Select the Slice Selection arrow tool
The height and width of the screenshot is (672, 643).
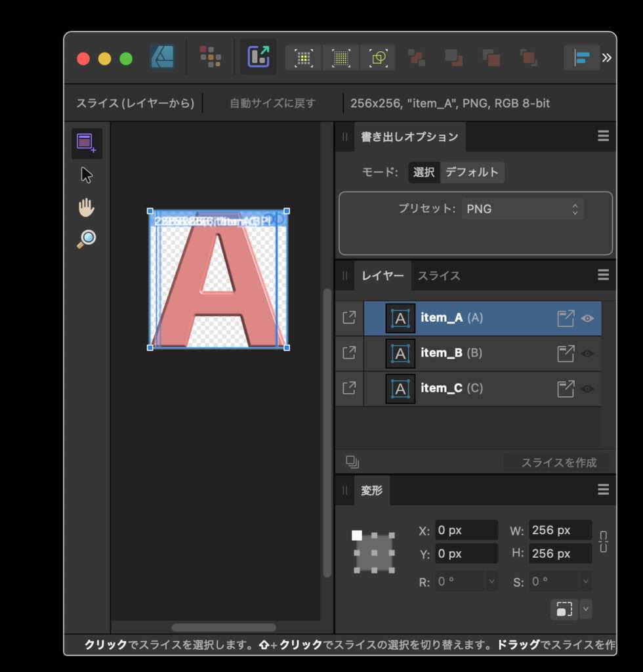point(87,175)
